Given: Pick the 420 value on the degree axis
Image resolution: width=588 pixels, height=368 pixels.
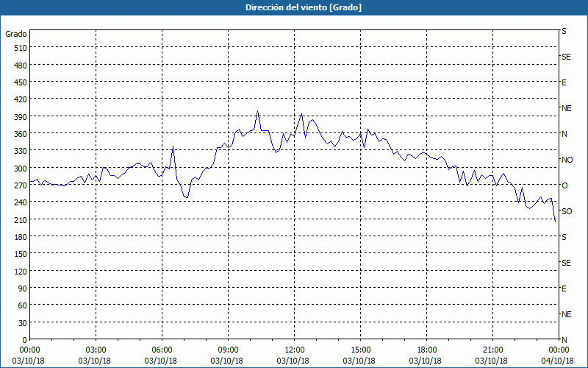Looking at the screenshot, I should pyautogui.click(x=21, y=99).
